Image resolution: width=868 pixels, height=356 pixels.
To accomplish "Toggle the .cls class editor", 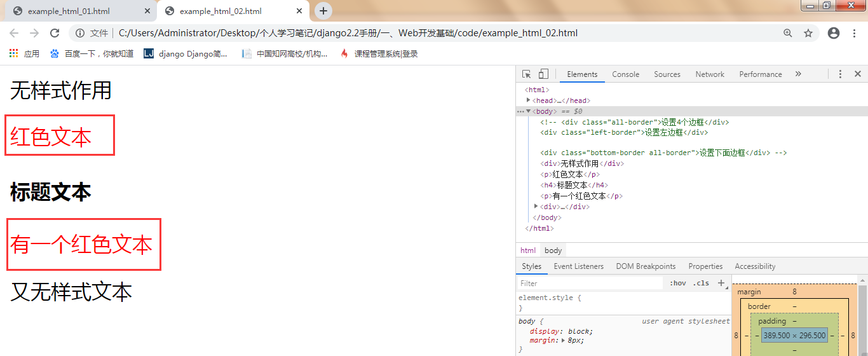I will (701, 284).
